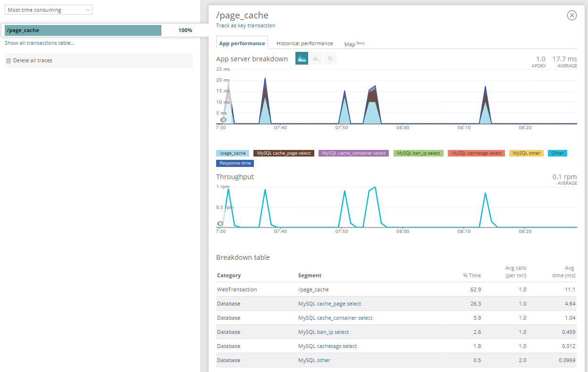Toggle MySQL cache_page select legend series
Viewport: 588px width, 372px height.
click(284, 153)
